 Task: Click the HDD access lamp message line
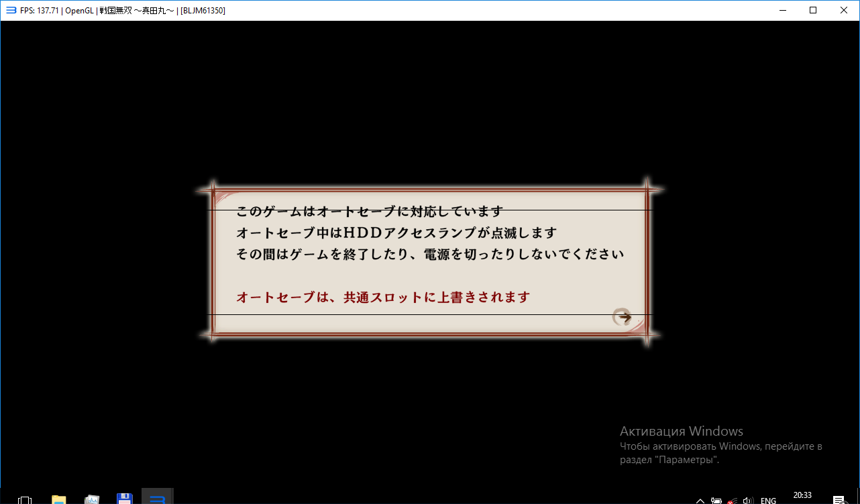pos(396,233)
